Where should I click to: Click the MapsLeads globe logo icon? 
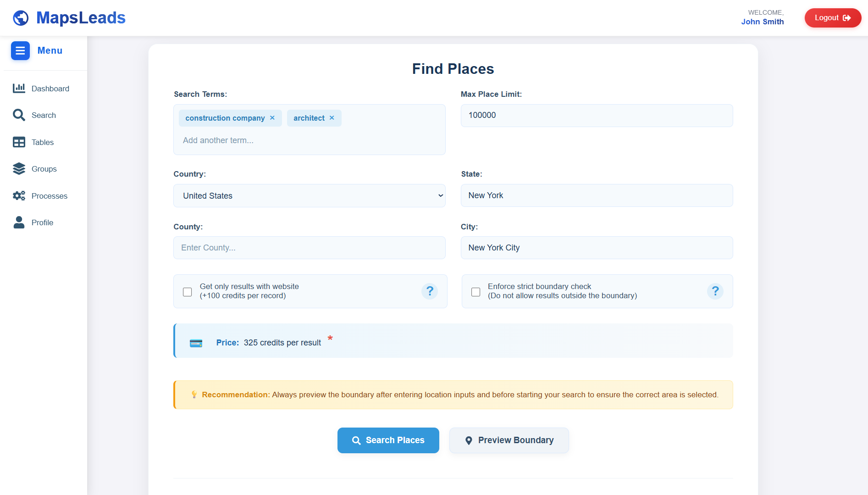(x=21, y=18)
